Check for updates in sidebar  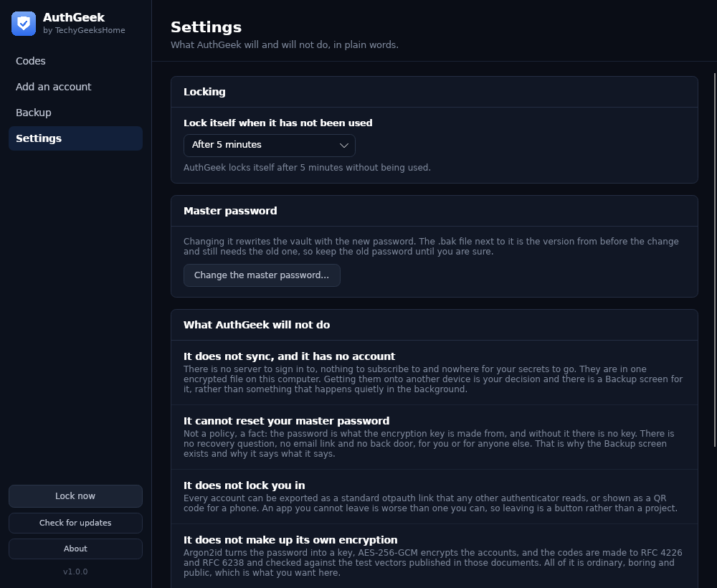click(x=75, y=523)
